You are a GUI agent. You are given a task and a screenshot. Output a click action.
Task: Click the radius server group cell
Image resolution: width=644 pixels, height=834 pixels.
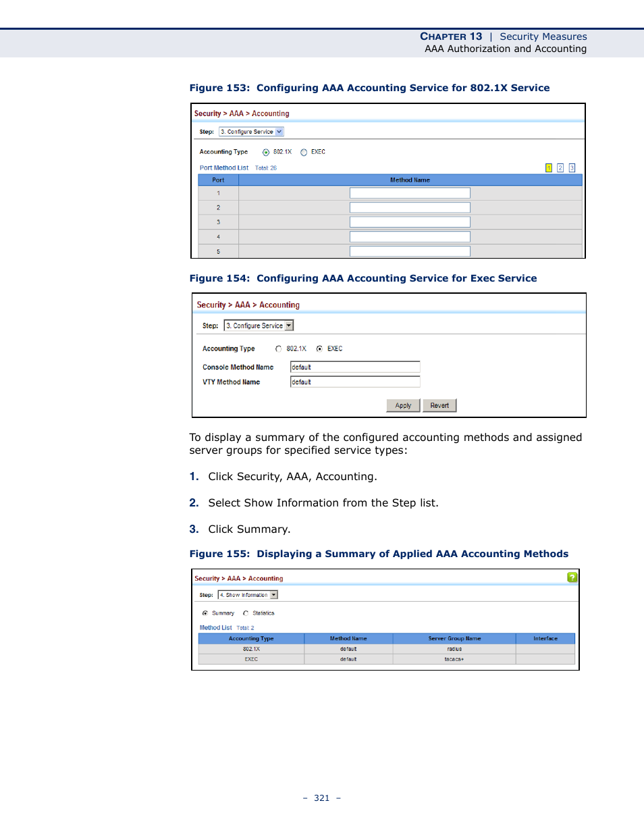(454, 649)
